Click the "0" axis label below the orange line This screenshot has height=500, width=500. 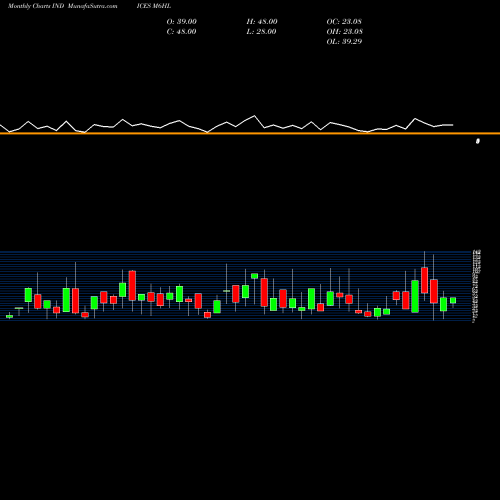[x=478, y=141]
